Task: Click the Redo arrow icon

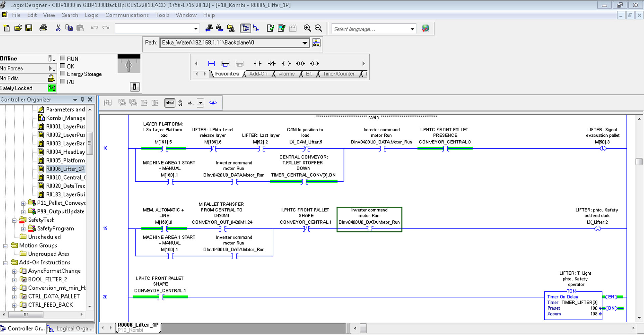Action: [106, 28]
